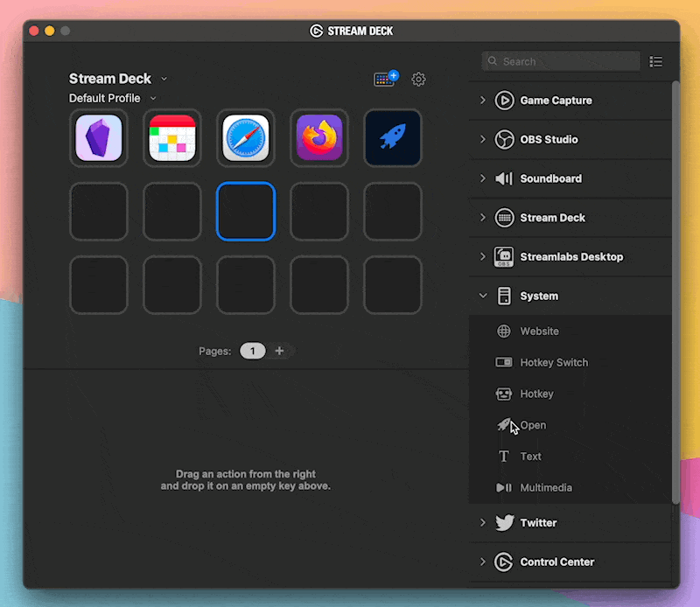This screenshot has width=700, height=607.
Task: Click the highlighted empty key with blue outline
Action: (246, 211)
